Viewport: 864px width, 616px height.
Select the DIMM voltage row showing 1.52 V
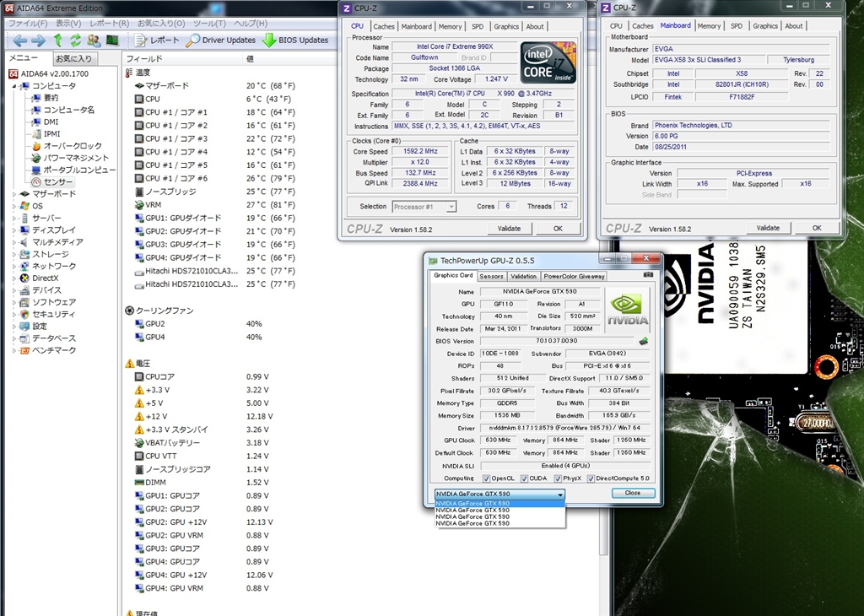202,483
